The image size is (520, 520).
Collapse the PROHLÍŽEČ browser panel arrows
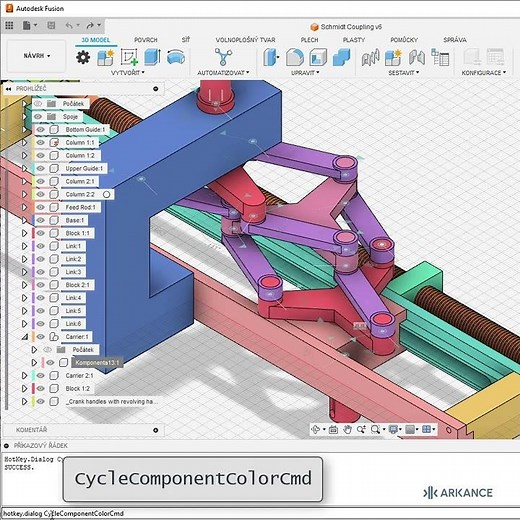8,89
